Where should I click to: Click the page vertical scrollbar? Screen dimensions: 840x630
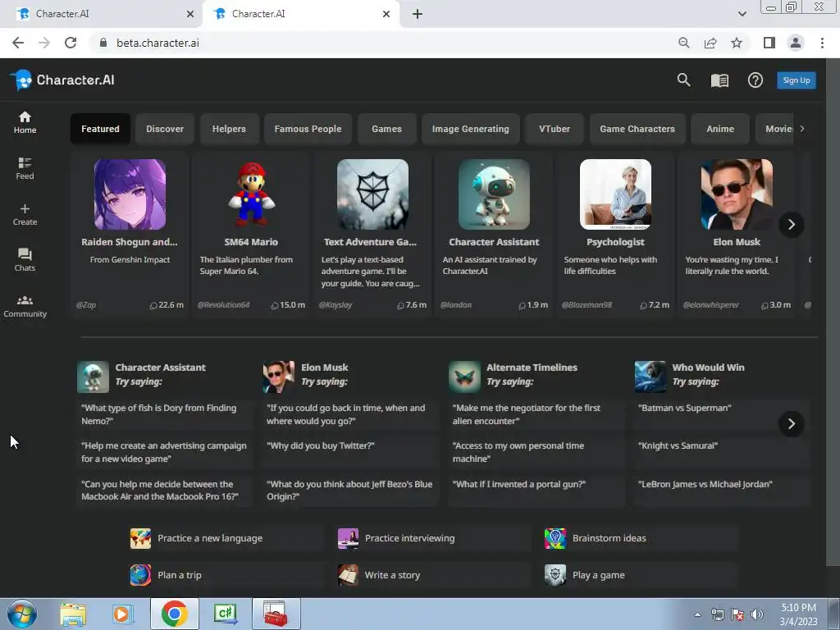click(x=833, y=311)
